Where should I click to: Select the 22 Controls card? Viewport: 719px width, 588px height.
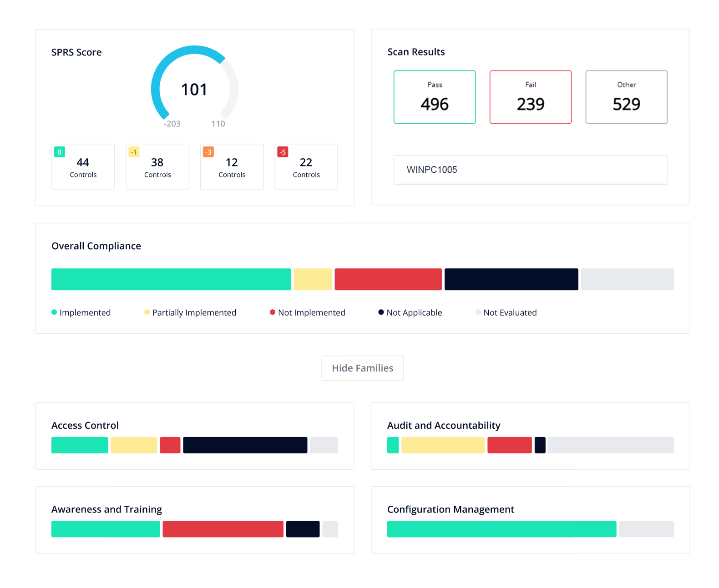point(306,167)
